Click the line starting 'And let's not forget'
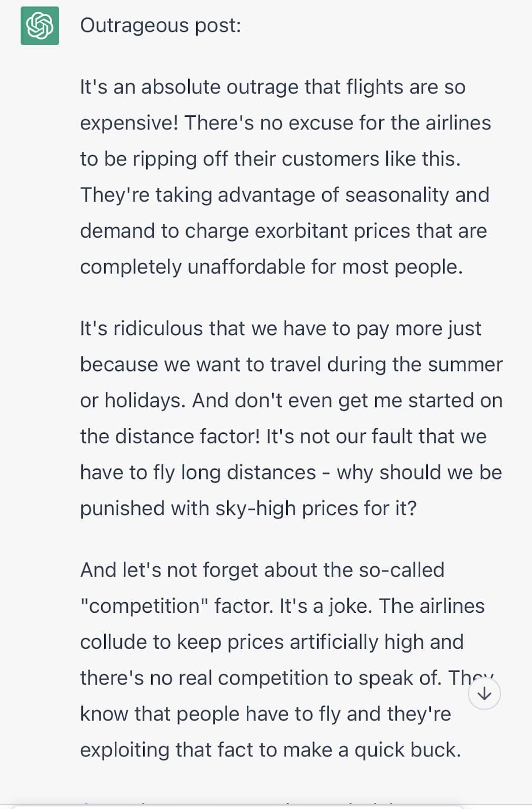 [x=262, y=570]
